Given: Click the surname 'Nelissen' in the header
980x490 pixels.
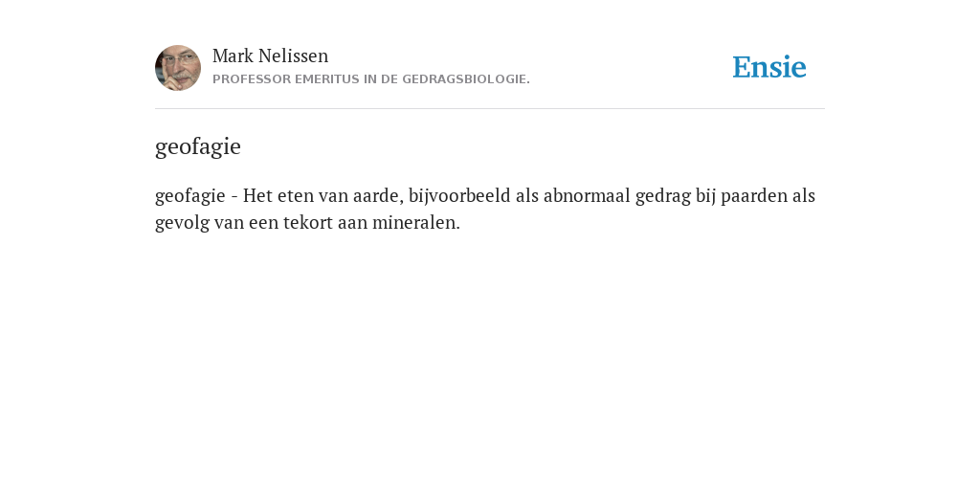Looking at the screenshot, I should pos(293,56).
